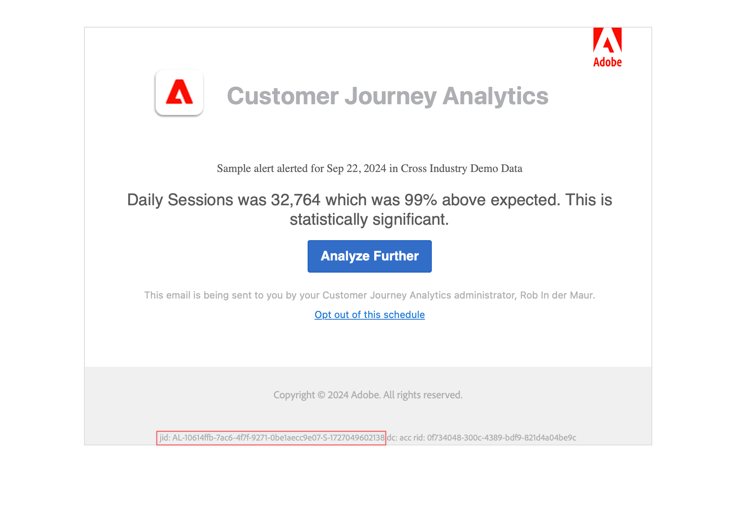The height and width of the screenshot is (516, 750).
Task: Click the 'Adobe' wordmark under the logo
Action: 607,62
